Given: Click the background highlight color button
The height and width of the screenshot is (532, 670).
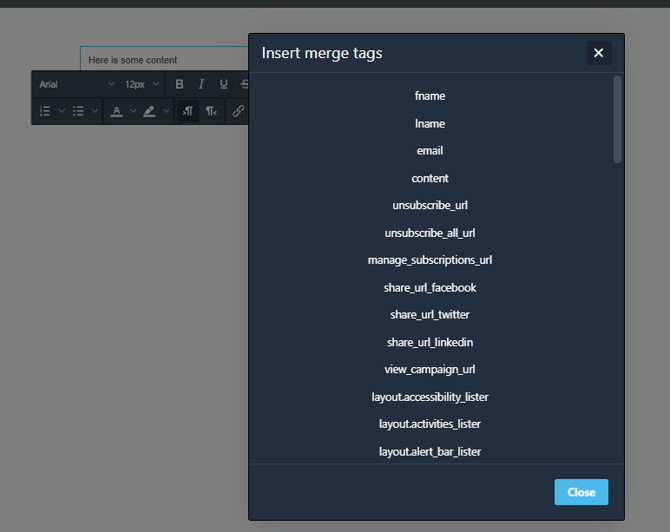Looking at the screenshot, I should (x=150, y=111).
